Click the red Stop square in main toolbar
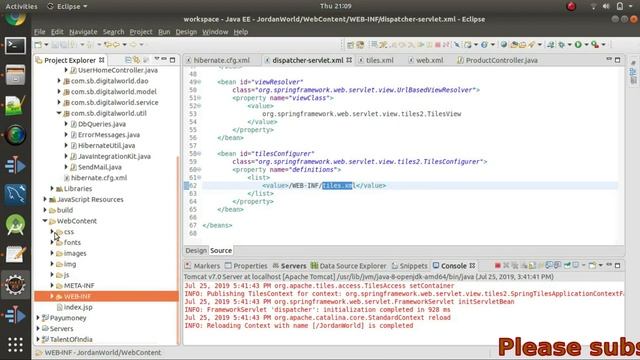640x360 pixels. 438,44
